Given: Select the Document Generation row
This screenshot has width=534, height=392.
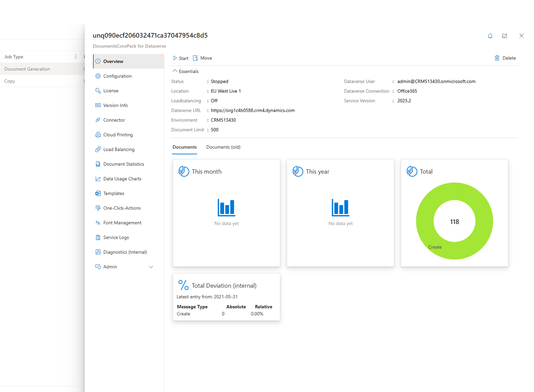Looking at the screenshot, I should click(42, 69).
